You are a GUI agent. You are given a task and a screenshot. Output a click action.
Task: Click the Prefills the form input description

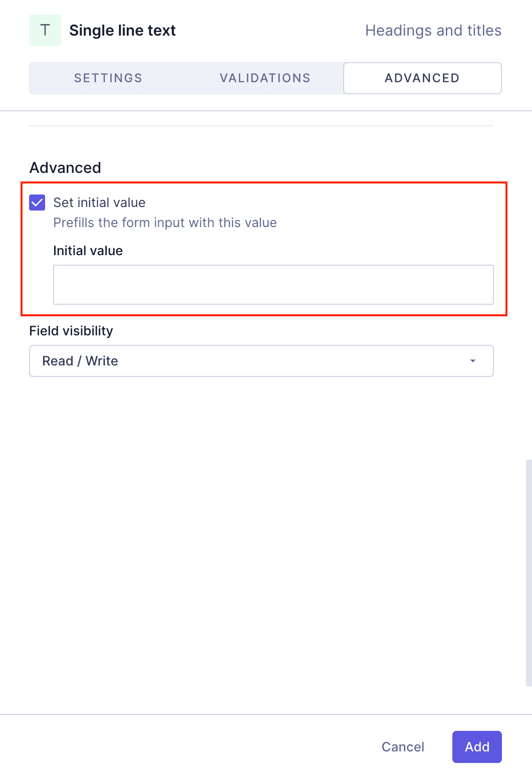[x=164, y=223]
